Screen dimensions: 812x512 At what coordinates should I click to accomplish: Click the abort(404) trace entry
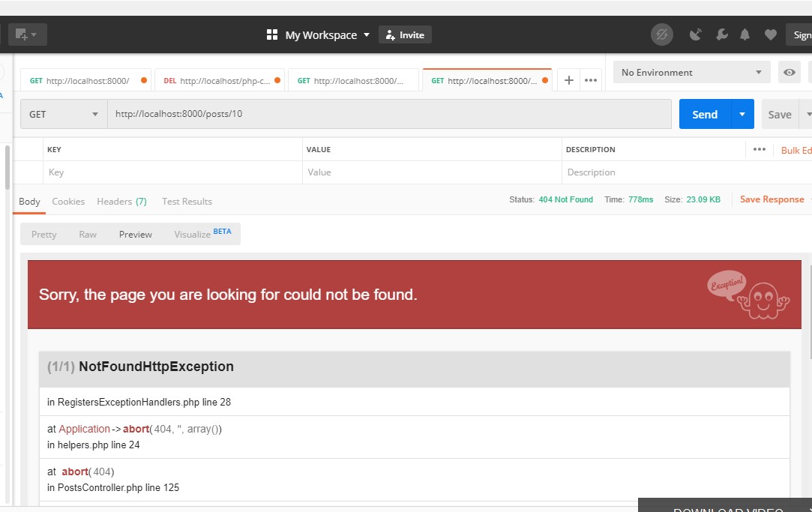tap(88, 472)
